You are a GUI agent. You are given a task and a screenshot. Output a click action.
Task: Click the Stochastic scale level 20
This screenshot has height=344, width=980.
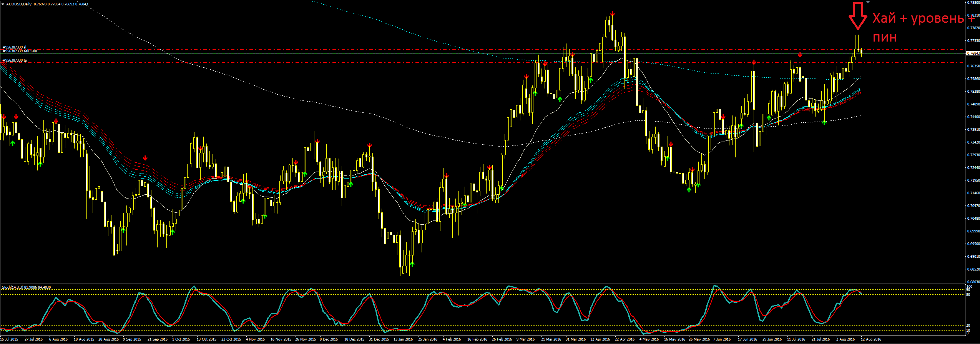968,326
